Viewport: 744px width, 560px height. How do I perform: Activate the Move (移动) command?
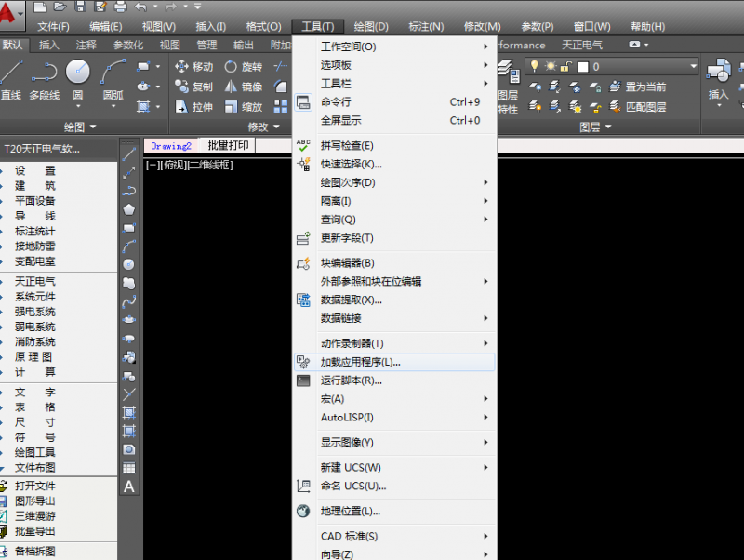(x=193, y=66)
